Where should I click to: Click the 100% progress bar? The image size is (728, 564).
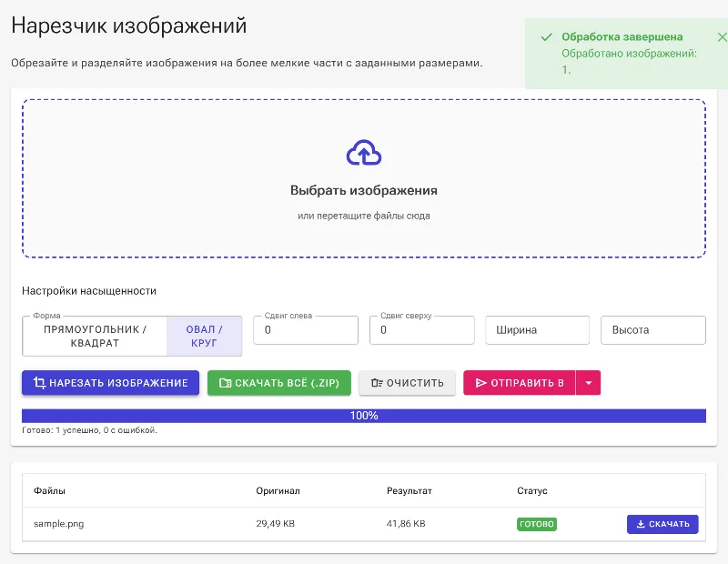363,416
